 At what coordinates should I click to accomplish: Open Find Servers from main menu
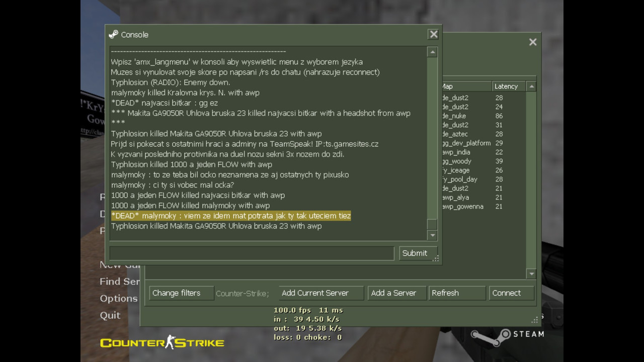(x=120, y=282)
